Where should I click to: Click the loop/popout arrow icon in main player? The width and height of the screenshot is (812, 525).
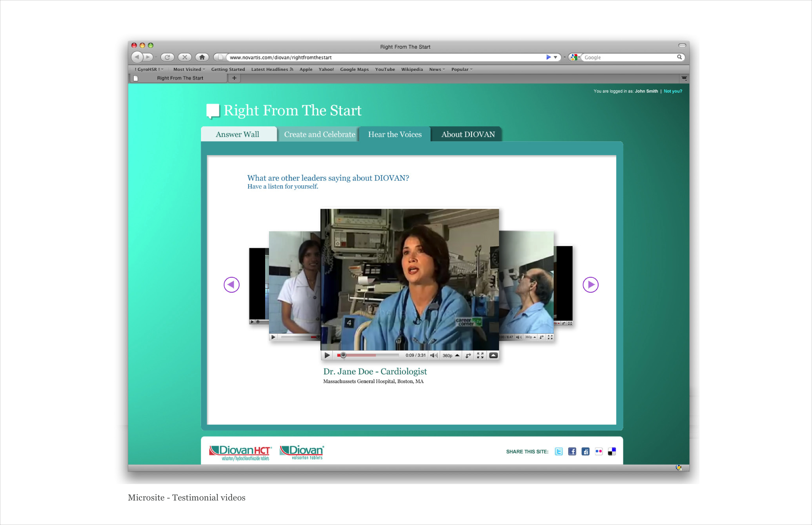pyautogui.click(x=468, y=355)
